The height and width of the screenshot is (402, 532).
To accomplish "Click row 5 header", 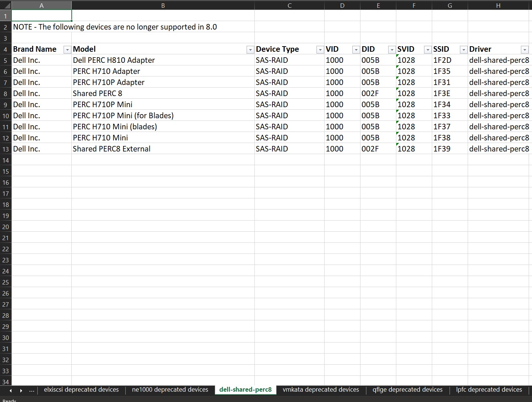I will [x=5, y=60].
